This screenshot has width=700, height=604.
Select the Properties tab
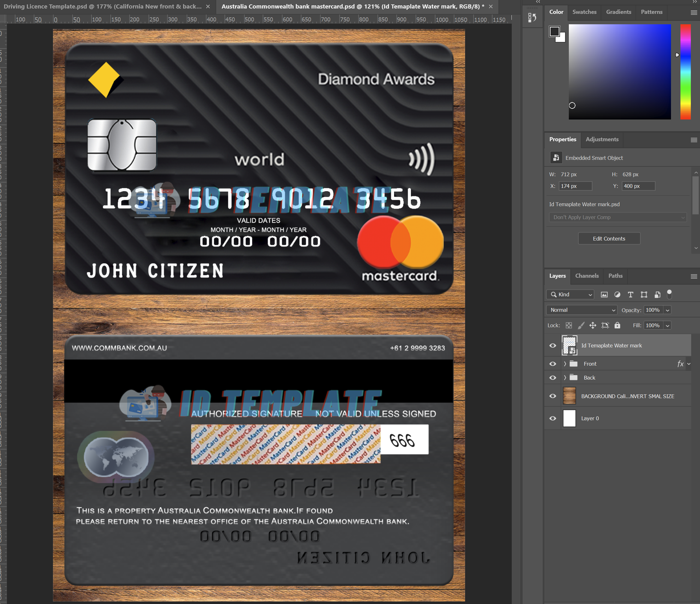coord(563,140)
